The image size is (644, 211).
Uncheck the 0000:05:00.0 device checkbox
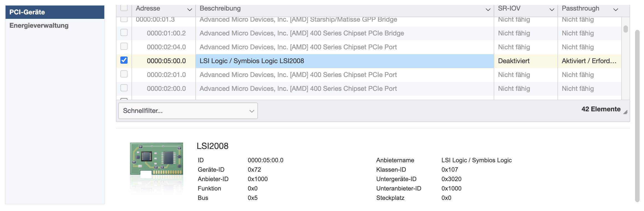tap(124, 60)
